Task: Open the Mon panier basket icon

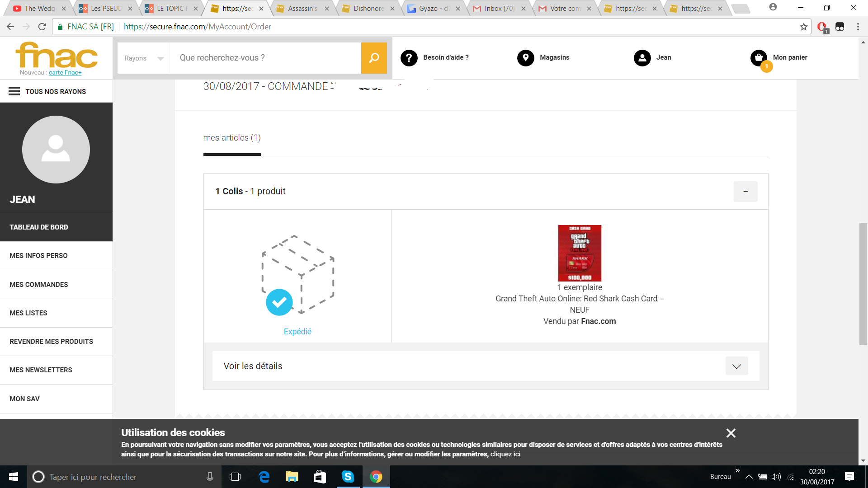Action: click(759, 58)
